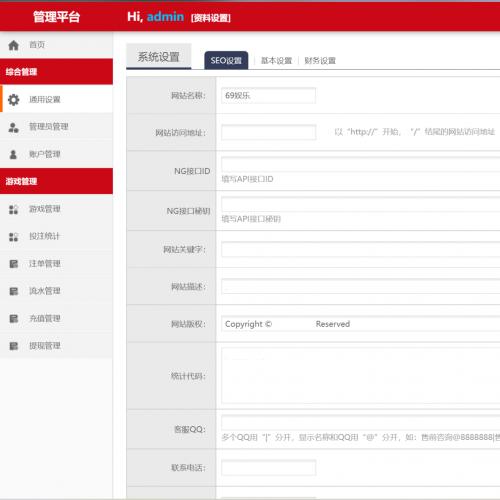Click the 统计代码 text area
500x500 pixels.
[x=361, y=376]
